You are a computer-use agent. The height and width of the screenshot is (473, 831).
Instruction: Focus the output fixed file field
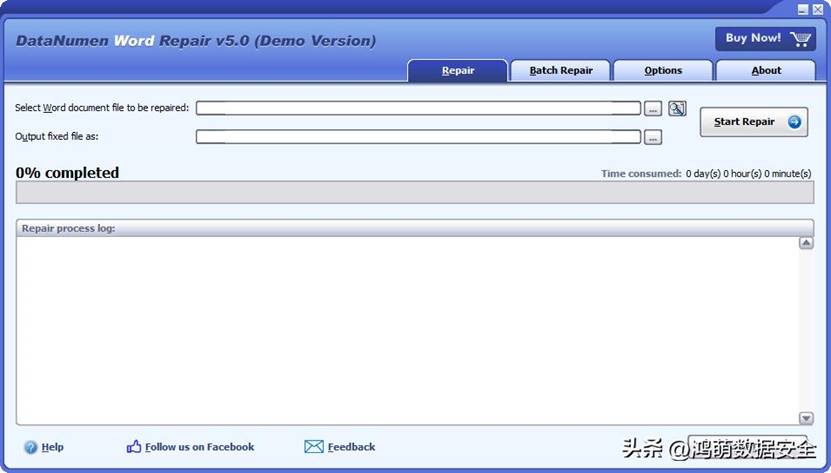point(418,137)
